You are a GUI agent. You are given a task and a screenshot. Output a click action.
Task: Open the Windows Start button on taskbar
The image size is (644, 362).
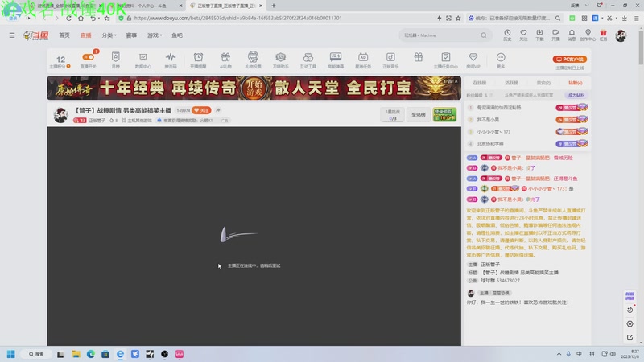(11, 354)
